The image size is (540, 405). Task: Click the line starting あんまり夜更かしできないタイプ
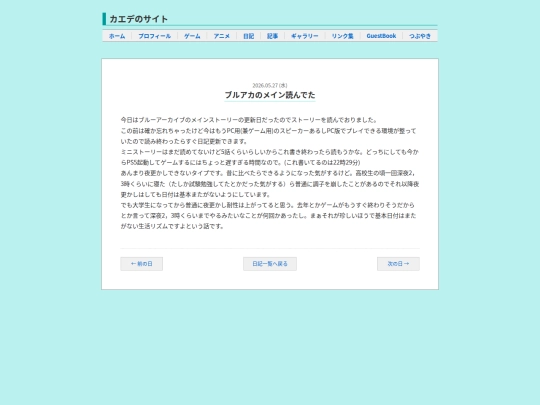[x=268, y=173]
